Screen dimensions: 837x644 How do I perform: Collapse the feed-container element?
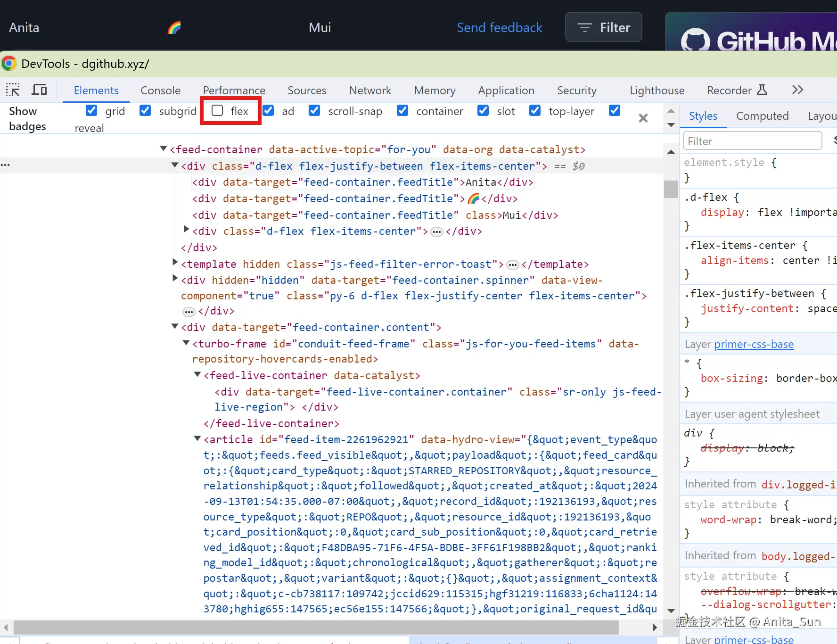tap(164, 149)
